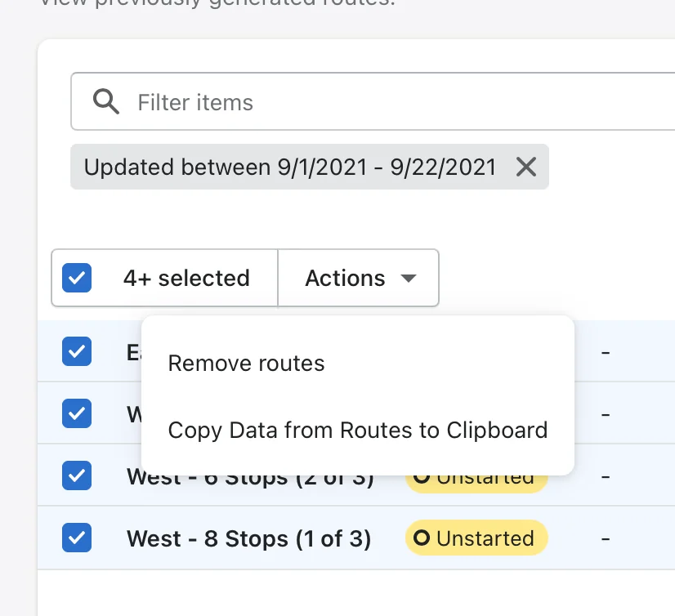Uncheck the second route row checkbox starting with W

click(x=77, y=413)
